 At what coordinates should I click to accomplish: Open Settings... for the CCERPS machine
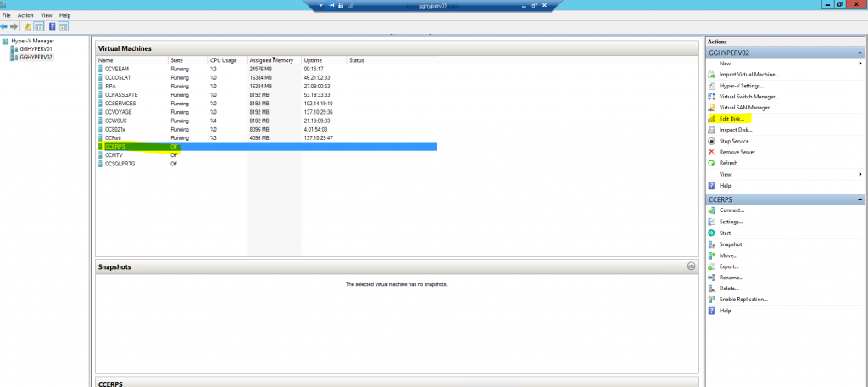click(732, 222)
